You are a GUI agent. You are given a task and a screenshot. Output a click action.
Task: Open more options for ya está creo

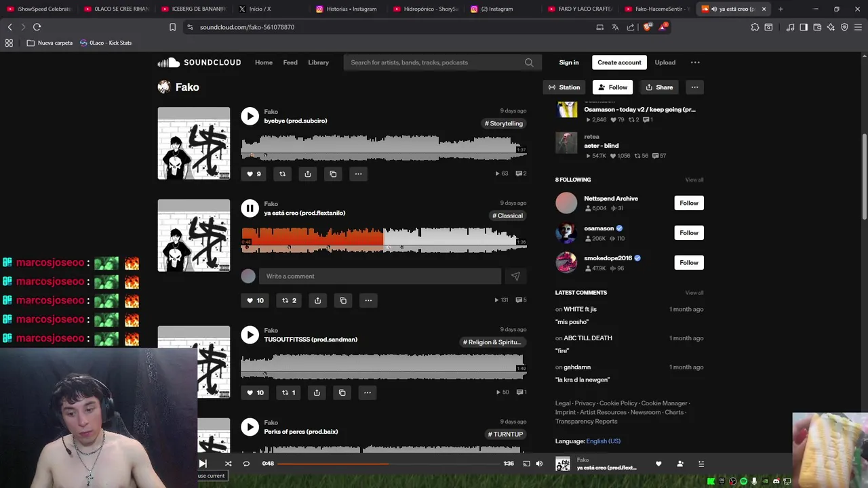point(368,300)
